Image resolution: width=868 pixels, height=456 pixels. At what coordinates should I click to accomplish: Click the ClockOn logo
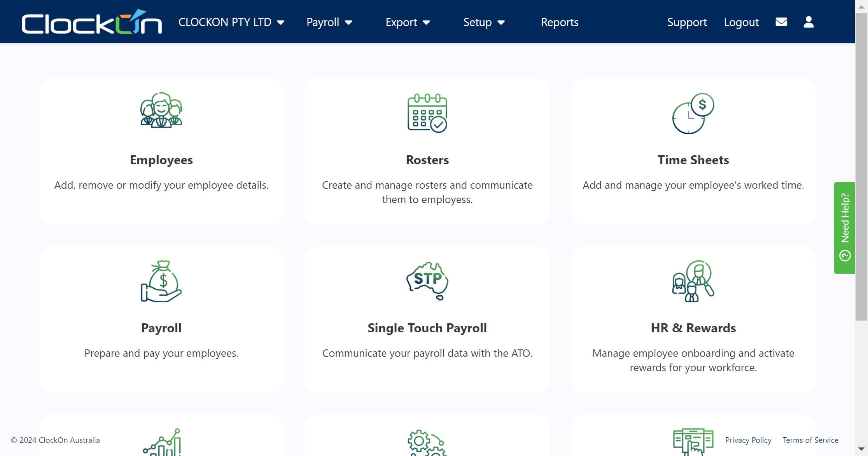[x=91, y=22]
